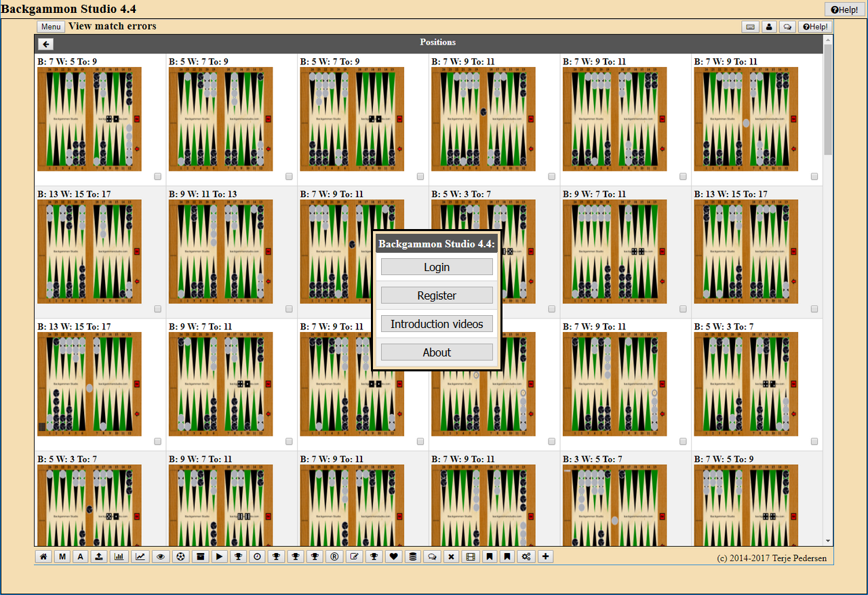Click the X icon in bottom toolbar
The height and width of the screenshot is (595, 868).
tap(452, 556)
